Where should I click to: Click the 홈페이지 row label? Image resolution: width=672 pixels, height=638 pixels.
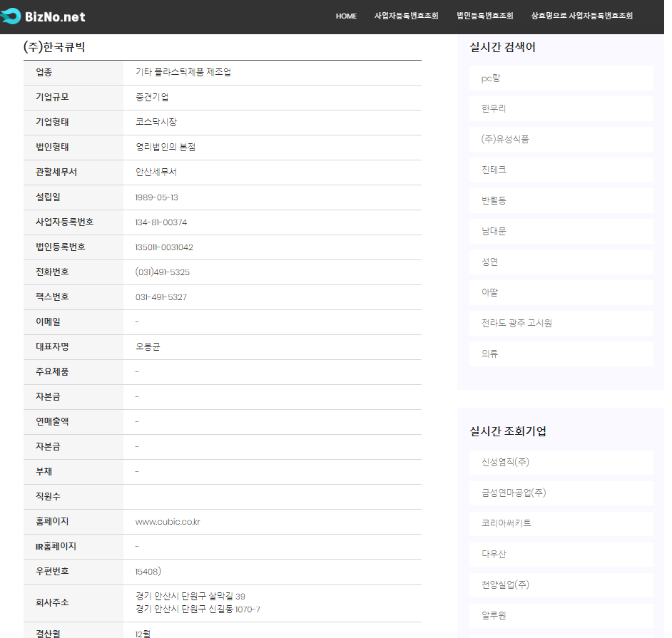pos(52,522)
